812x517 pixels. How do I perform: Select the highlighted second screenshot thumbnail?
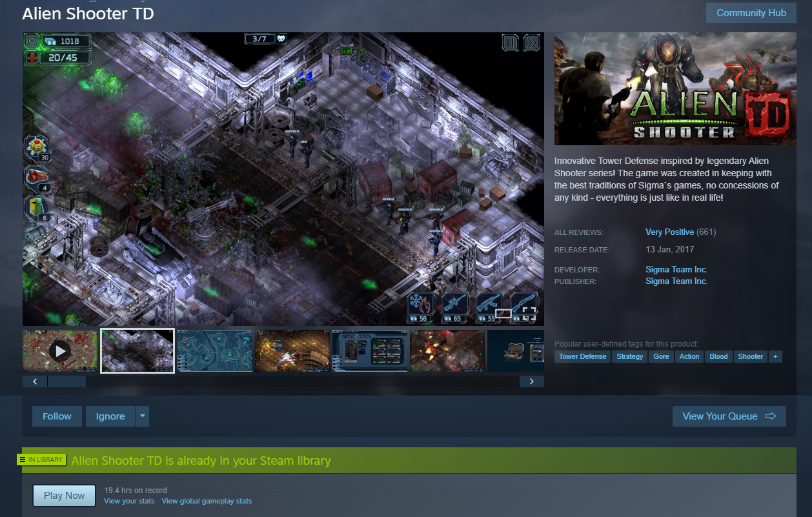pos(137,350)
